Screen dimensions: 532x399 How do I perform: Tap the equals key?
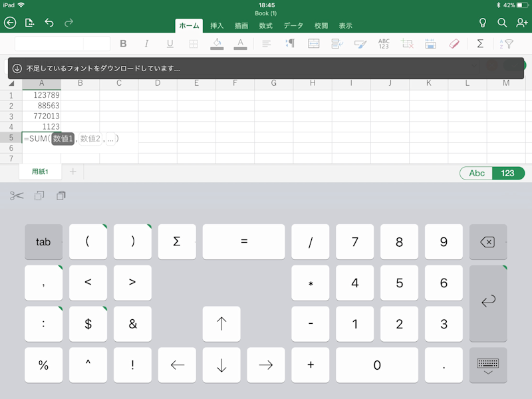pyautogui.click(x=243, y=242)
